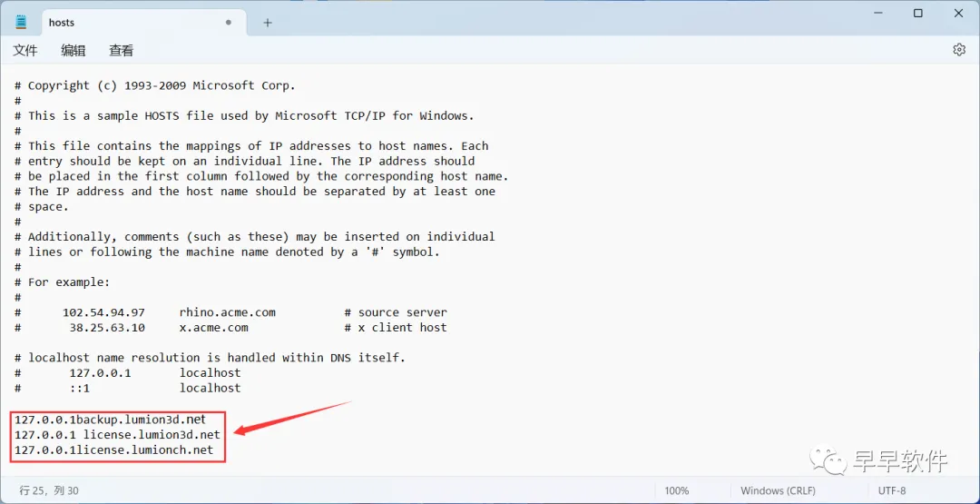The width and height of the screenshot is (980, 504).
Task: Click the 行 25, 列 30 cursor position
Action: [49, 491]
